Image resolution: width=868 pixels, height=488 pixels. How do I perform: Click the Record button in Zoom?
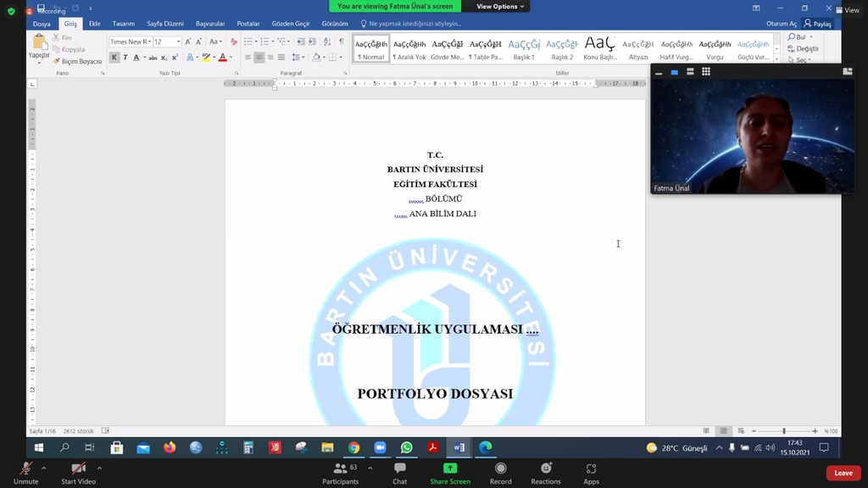pyautogui.click(x=500, y=473)
